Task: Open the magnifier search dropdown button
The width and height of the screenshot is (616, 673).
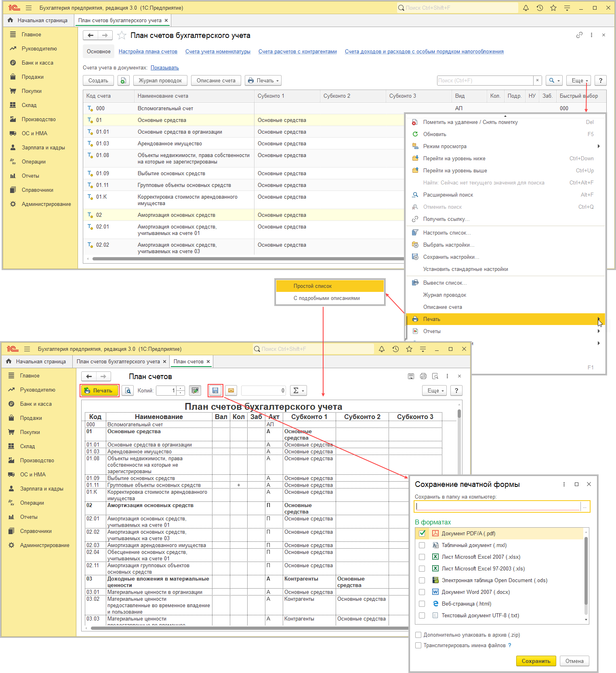Action: tap(554, 80)
